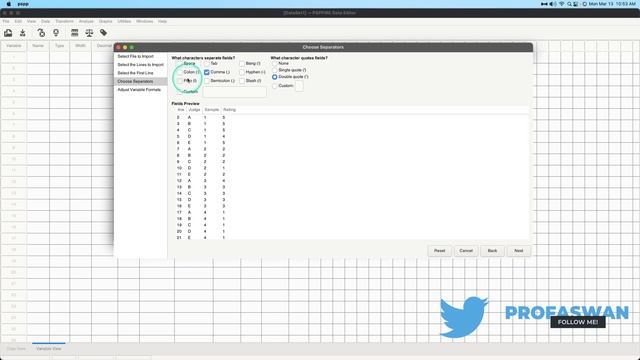
Task: Open the View menu
Action: pyautogui.click(x=31, y=21)
